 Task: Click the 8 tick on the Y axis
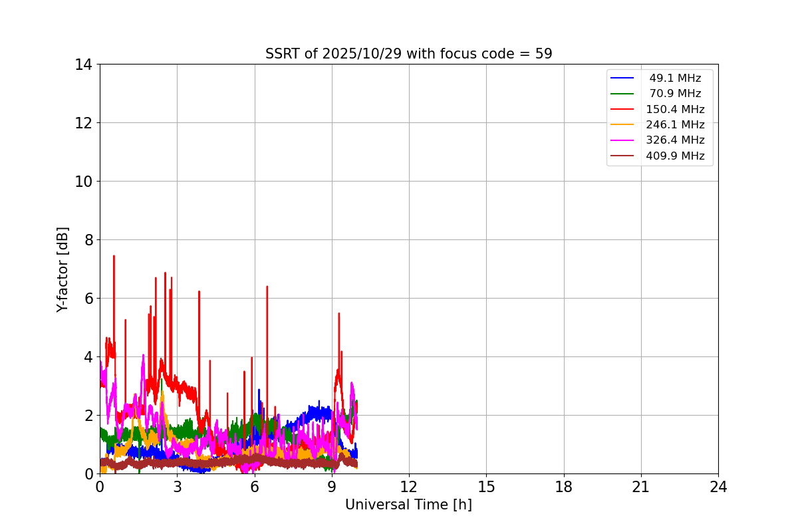87,239
